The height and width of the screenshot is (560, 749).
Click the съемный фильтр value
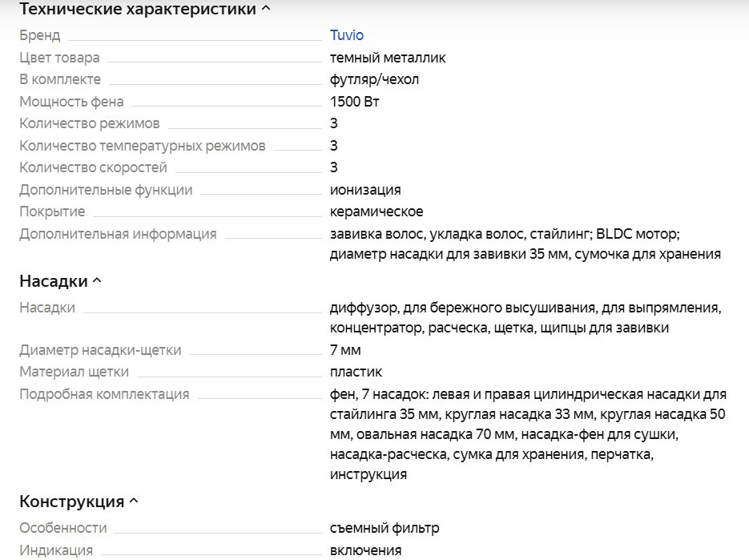[x=384, y=528]
